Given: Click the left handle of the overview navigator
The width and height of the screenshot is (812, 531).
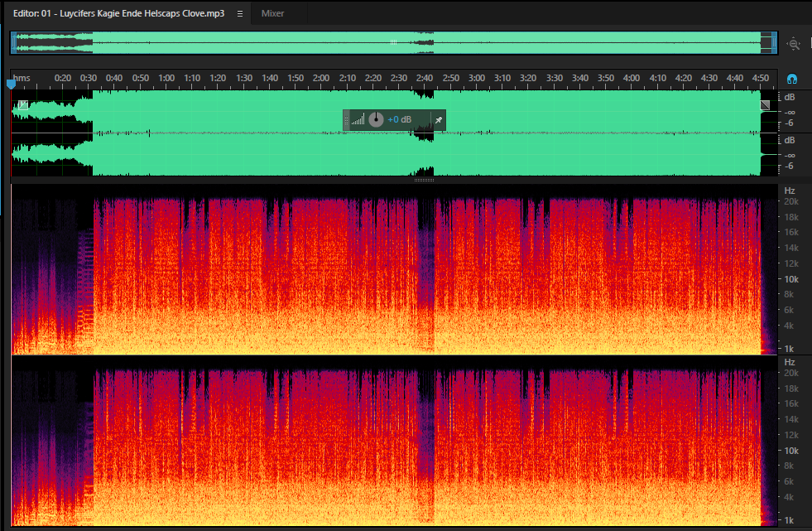Looking at the screenshot, I should pos(13,42).
